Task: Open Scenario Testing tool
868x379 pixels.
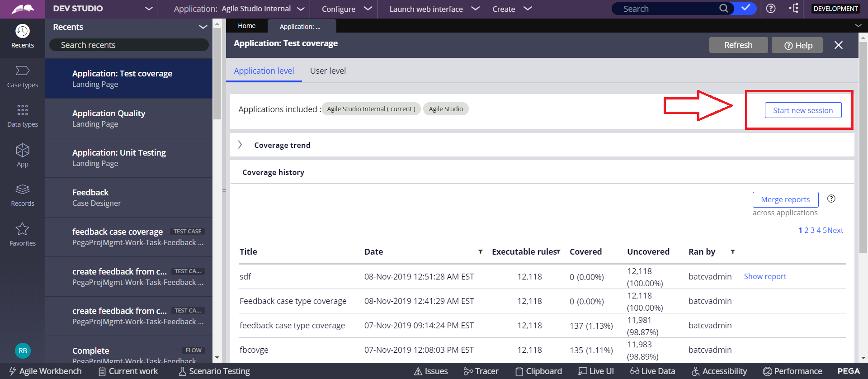Action: click(x=214, y=371)
